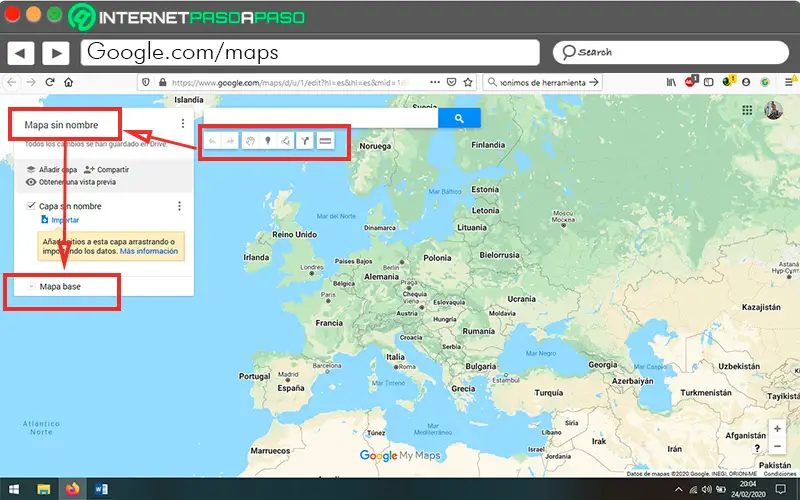The height and width of the screenshot is (500, 800).
Task: Open the Firefox library icon
Action: 671,82
